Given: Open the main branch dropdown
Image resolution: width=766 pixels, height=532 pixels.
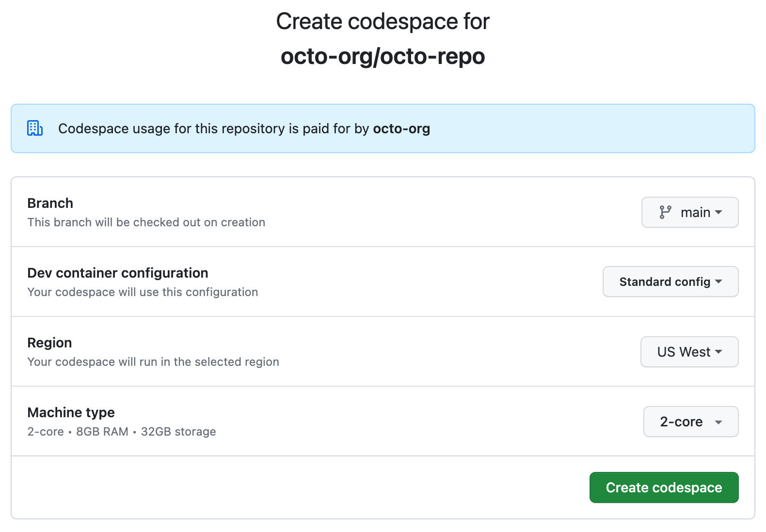Looking at the screenshot, I should click(x=689, y=212).
